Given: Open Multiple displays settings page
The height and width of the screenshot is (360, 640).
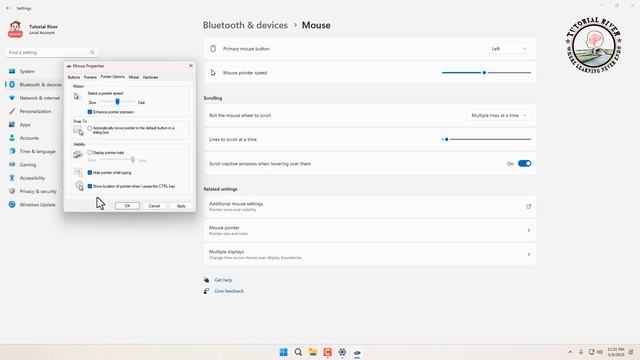Looking at the screenshot, I should click(x=370, y=254).
